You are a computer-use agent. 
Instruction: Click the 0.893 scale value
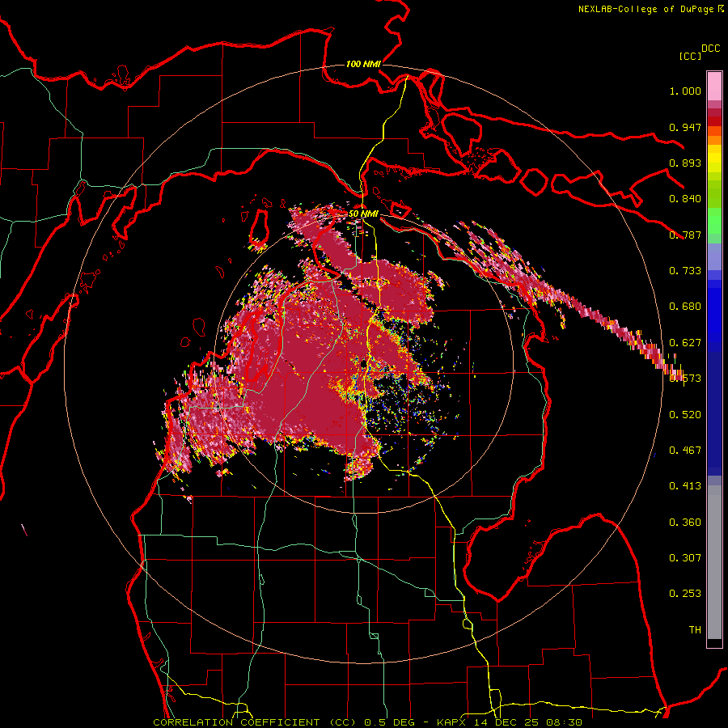coord(685,163)
